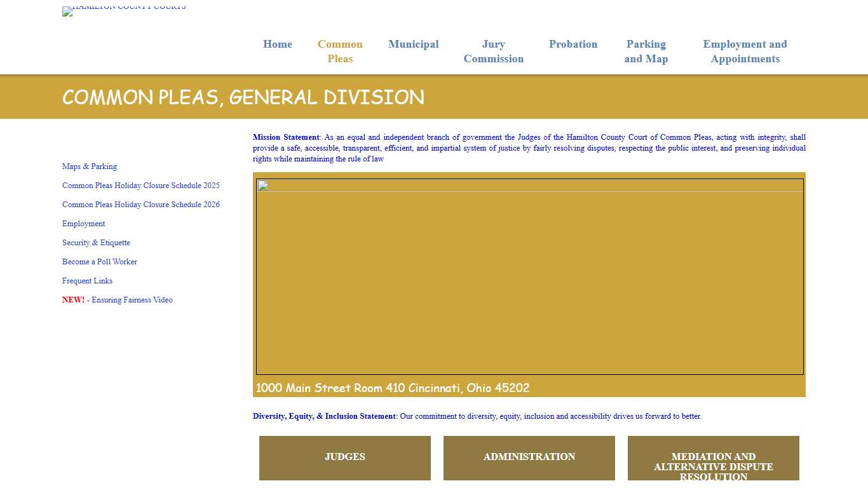
Task: Open the Security & Etiquette page
Action: click(96, 242)
